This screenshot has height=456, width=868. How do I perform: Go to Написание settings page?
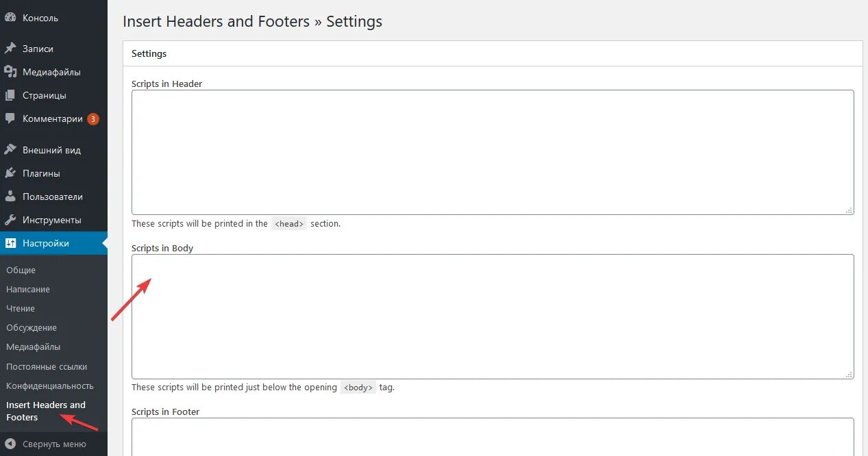[x=28, y=289]
